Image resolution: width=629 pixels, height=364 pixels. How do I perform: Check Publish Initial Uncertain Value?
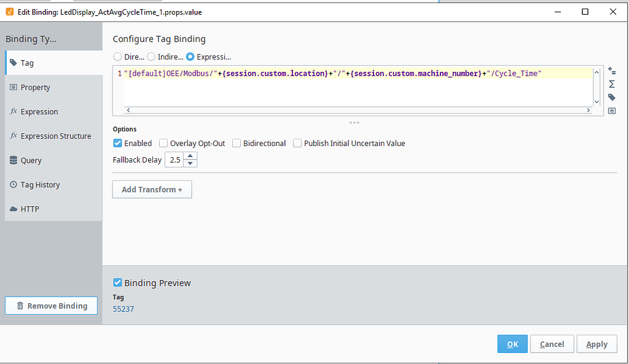(x=297, y=143)
